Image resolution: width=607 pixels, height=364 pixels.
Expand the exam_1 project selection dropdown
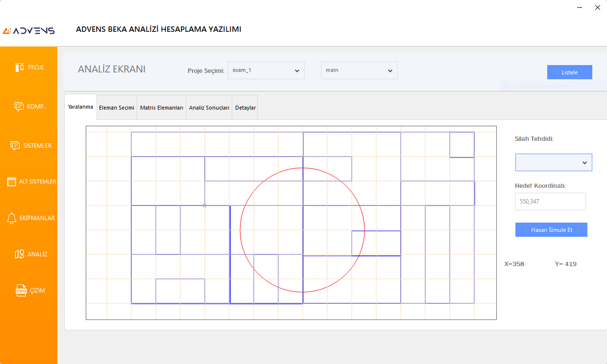pyautogui.click(x=266, y=70)
